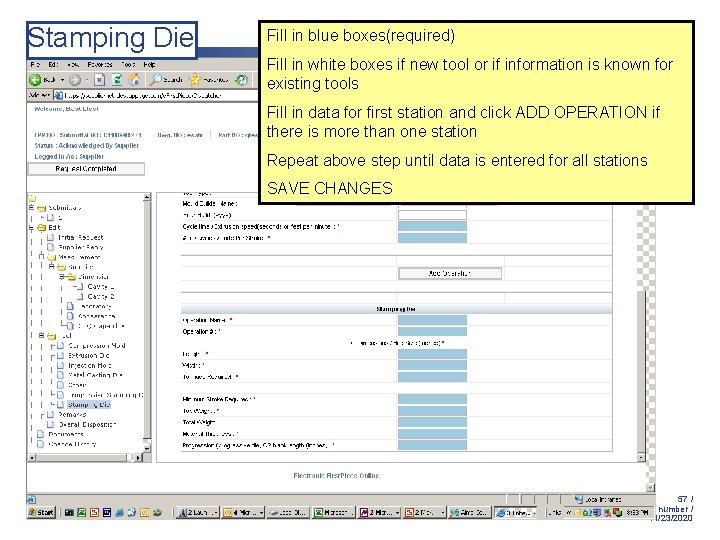
Task: Click the Electronic FirstPiece Online footer text
Action: coord(336,476)
